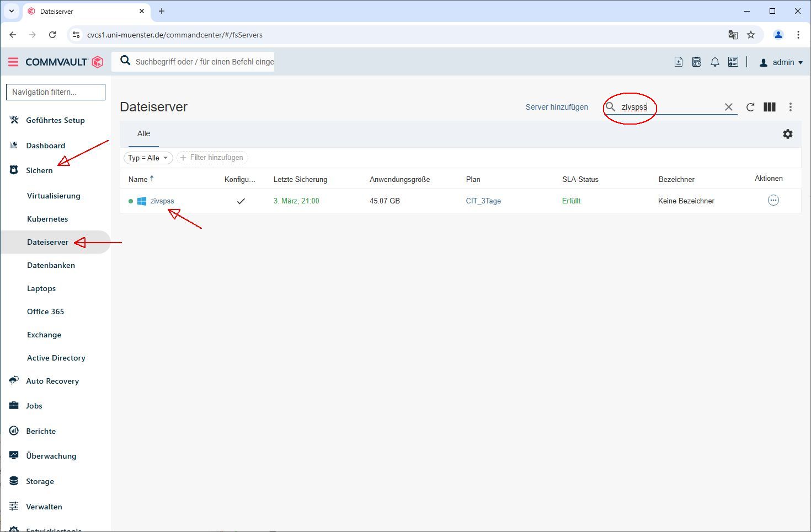Click the vertical three-dot menu above the table
811x532 pixels.
coord(790,108)
